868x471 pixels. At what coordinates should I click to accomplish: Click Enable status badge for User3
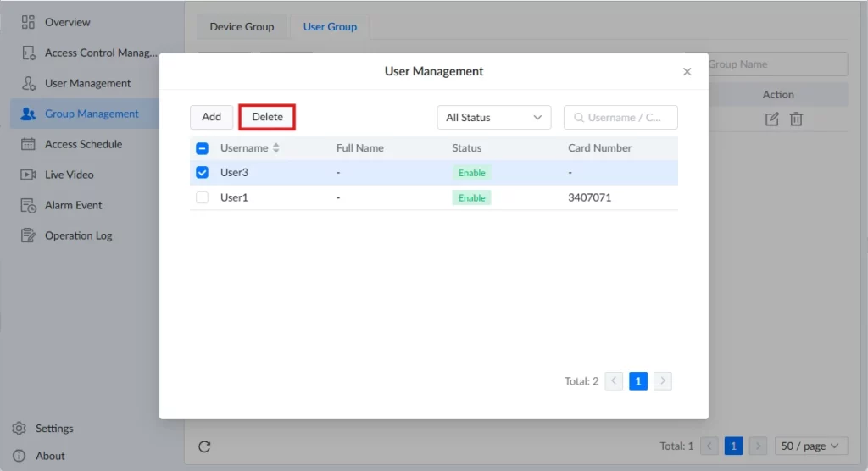click(x=471, y=173)
